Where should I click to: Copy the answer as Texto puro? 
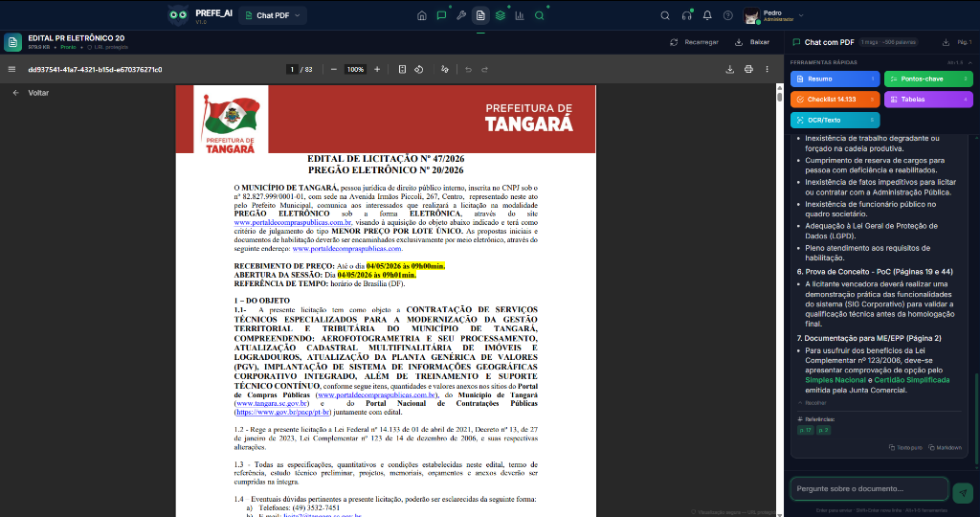(905, 448)
